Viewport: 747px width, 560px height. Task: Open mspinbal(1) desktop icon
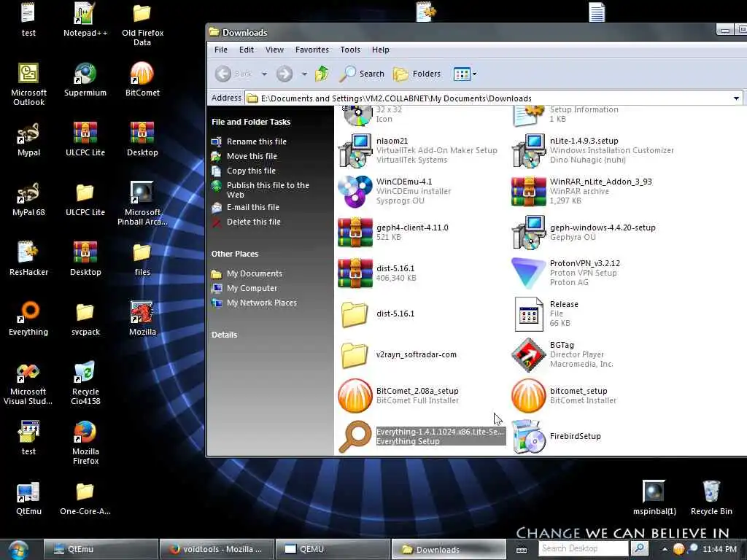pos(654,498)
